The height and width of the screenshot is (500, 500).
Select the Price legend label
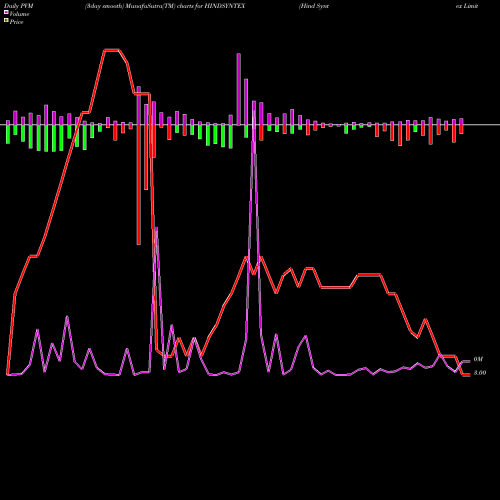16,22
